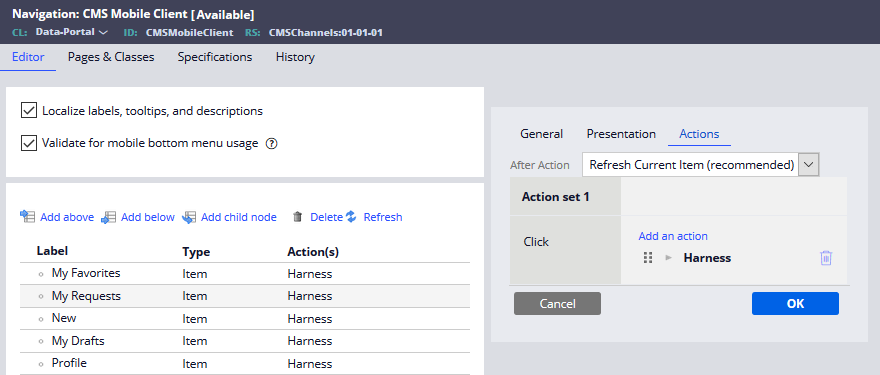The image size is (880, 375).
Task: Uncheck Validate for mobile bottom menu usage
Action: point(29,143)
